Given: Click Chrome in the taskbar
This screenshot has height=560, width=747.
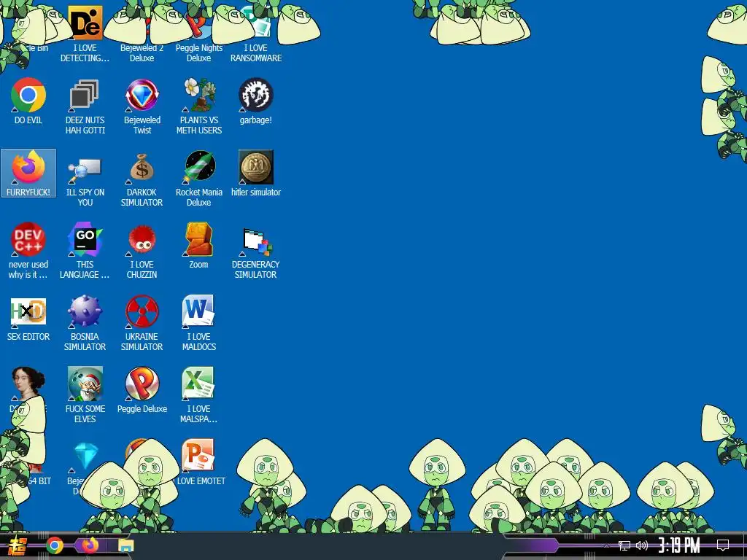Looking at the screenshot, I should (x=55, y=545).
